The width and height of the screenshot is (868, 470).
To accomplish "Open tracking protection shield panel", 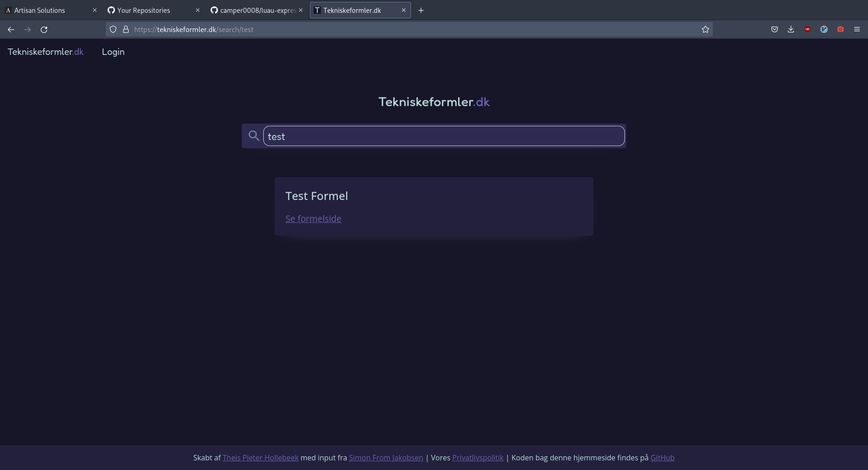I will [x=113, y=30].
